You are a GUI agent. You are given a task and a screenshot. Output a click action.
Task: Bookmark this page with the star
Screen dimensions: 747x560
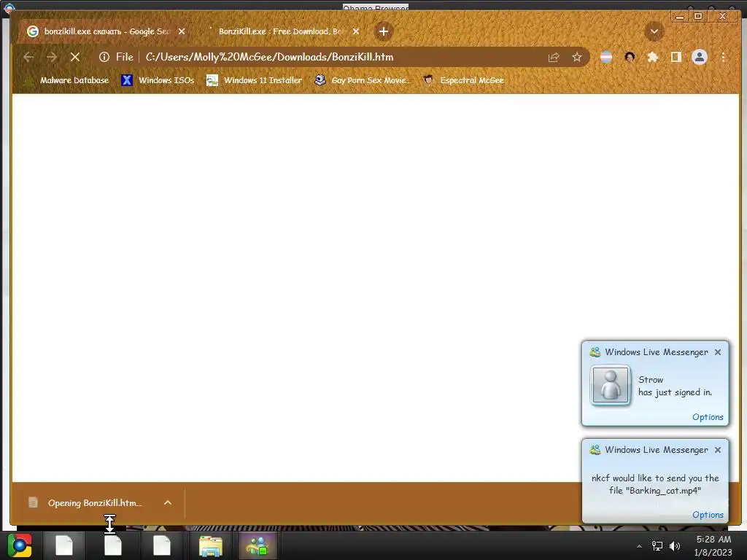click(x=577, y=58)
